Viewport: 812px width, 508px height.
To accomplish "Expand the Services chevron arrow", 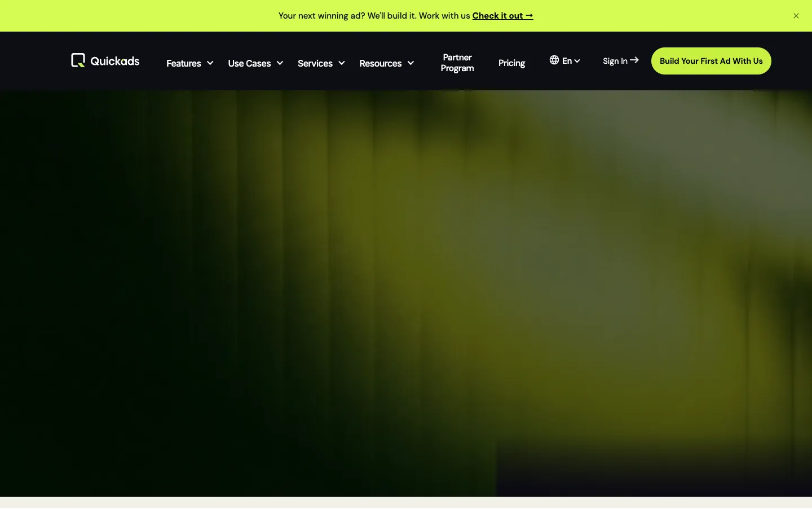I will click(341, 63).
